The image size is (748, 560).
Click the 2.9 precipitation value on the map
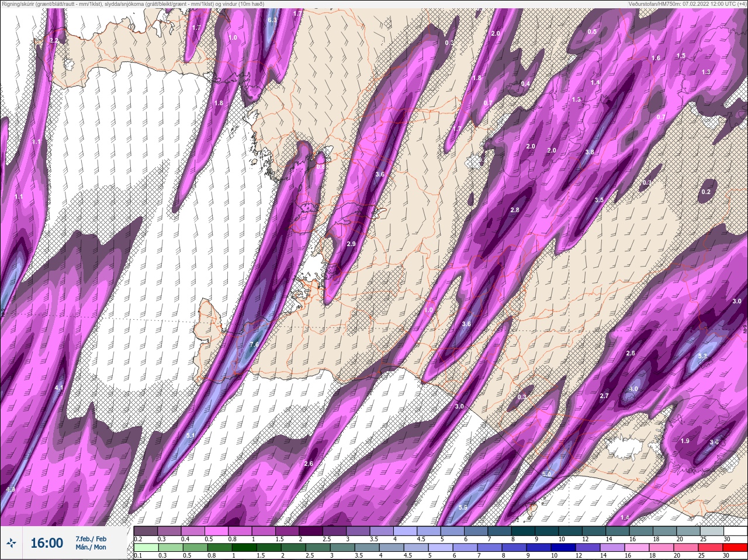point(351,244)
